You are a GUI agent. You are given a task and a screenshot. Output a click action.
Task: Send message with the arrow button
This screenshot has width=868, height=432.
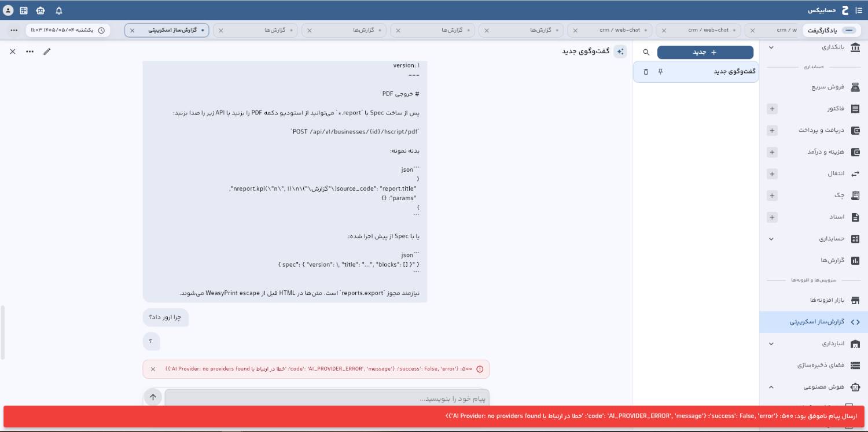click(x=153, y=397)
